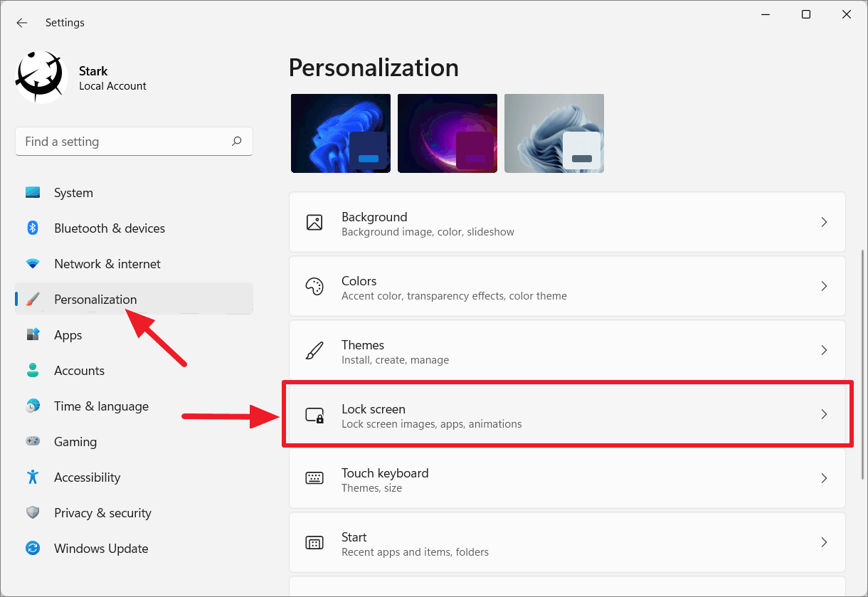Open Lock screen via its chevron
868x597 pixels.
pos(824,414)
